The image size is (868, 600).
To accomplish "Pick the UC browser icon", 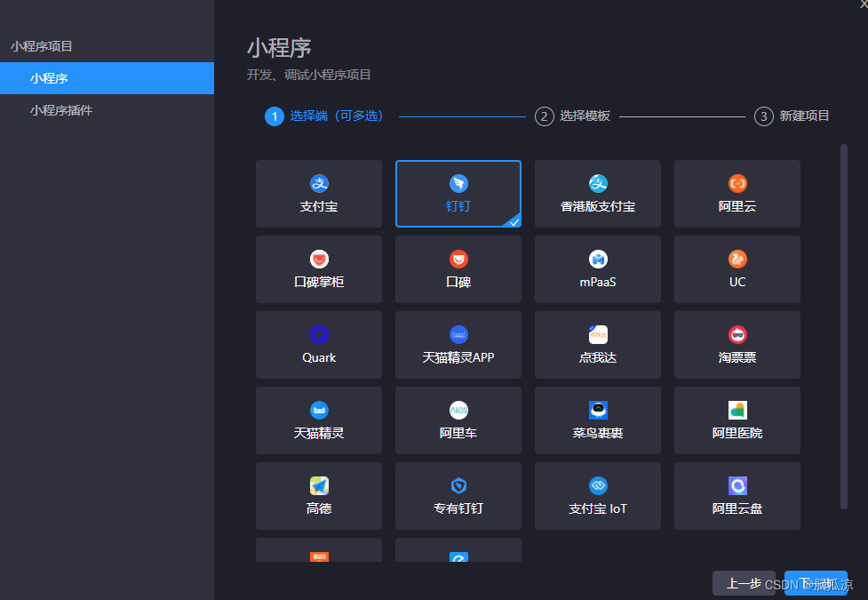I will (x=737, y=259).
